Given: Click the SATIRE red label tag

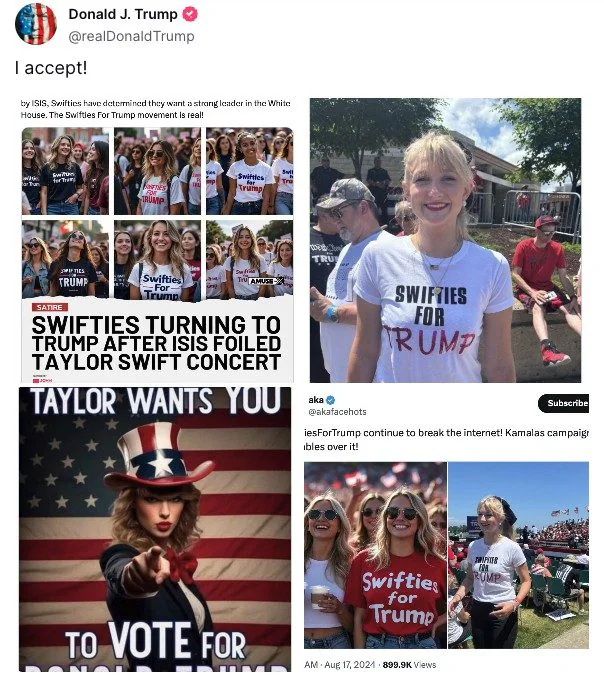Looking at the screenshot, I should [49, 307].
